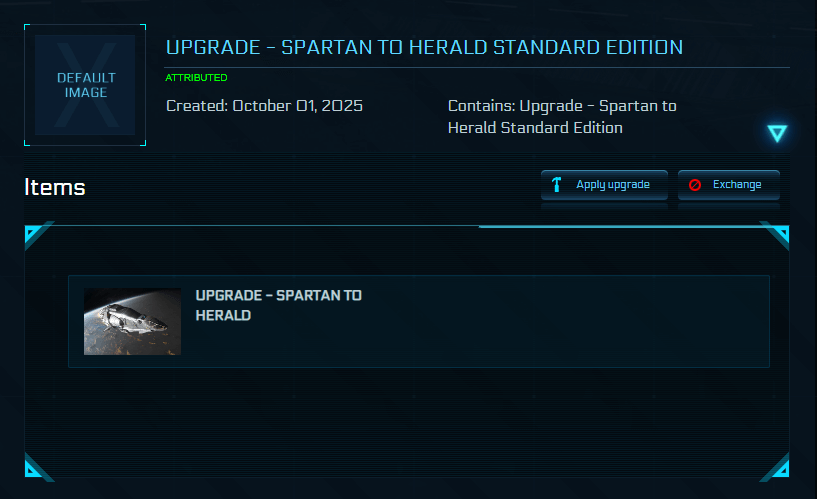Click the bright highlighted segment of Items panel top border
817x499 pixels.
[620, 227]
